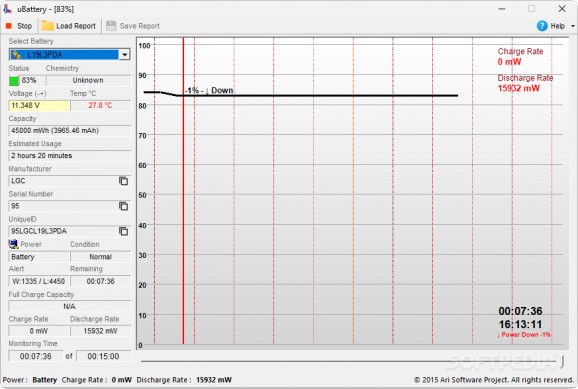This screenshot has height=389, width=578.
Task: Click the Load Report folder icon
Action: [47, 26]
